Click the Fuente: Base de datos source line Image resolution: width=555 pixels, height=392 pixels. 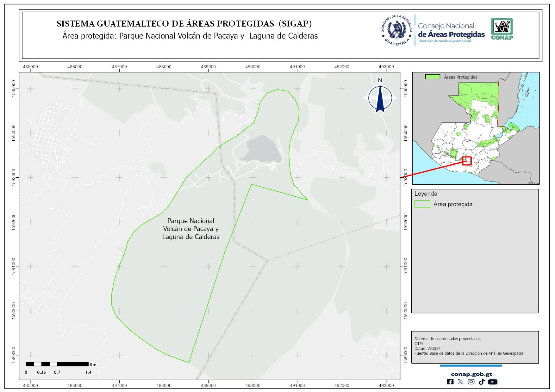(x=469, y=353)
